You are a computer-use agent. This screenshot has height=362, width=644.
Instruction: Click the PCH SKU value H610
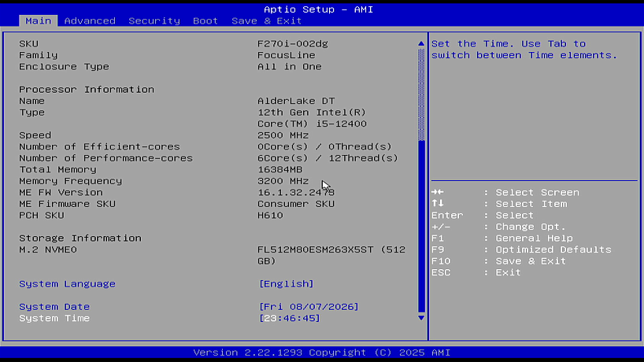[270, 216]
